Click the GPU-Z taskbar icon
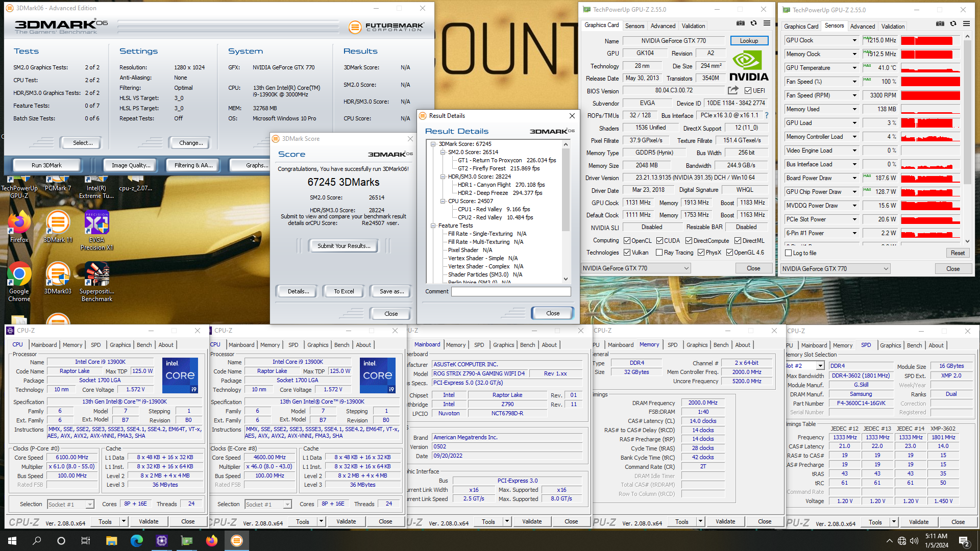Viewport: 980px width, 551px height. (x=187, y=541)
